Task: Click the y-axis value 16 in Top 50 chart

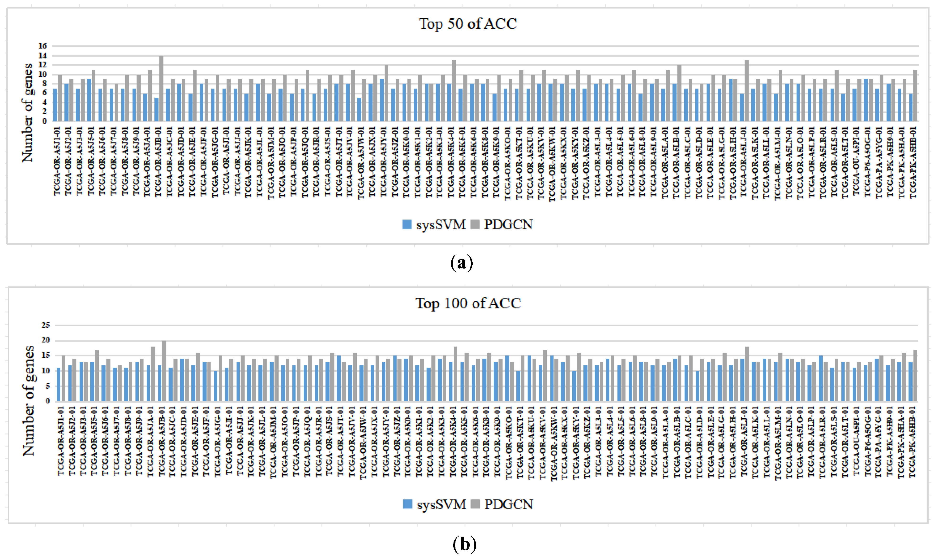Action: click(42, 46)
